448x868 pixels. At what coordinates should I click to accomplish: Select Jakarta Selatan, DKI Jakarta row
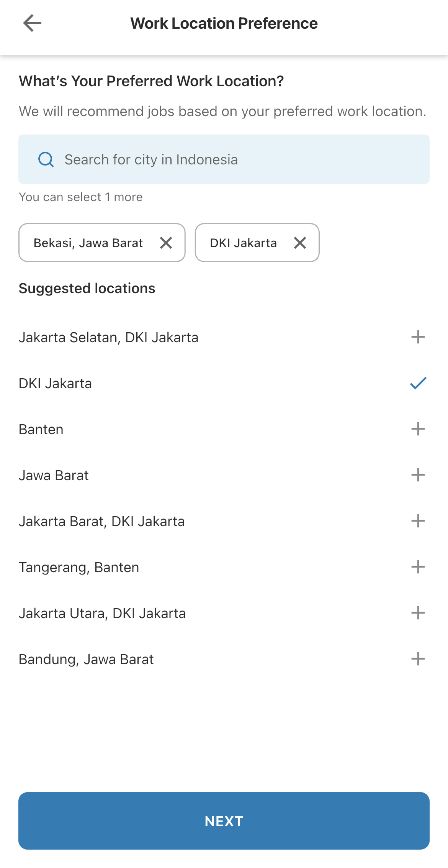coord(109,338)
